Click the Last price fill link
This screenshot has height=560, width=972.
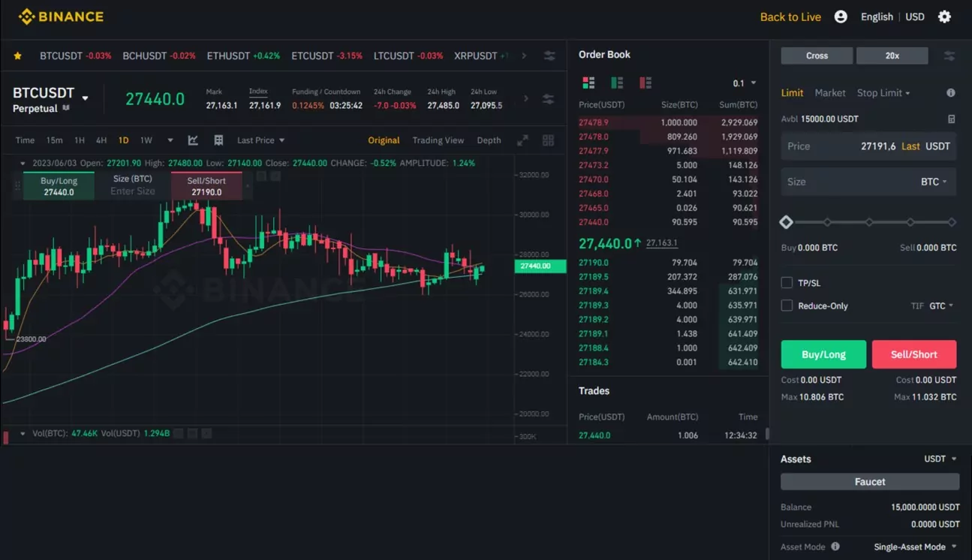click(x=910, y=146)
